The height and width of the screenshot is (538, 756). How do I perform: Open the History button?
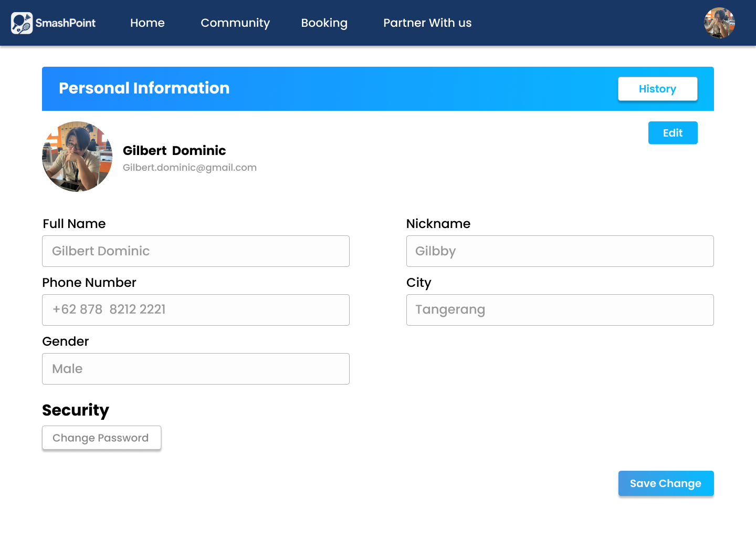[x=657, y=89]
